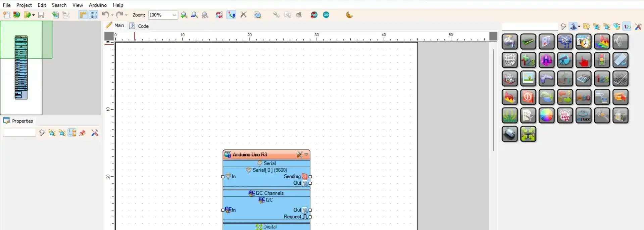Click the Undo arrow icon
The width and height of the screenshot is (644, 230).
tap(106, 15)
